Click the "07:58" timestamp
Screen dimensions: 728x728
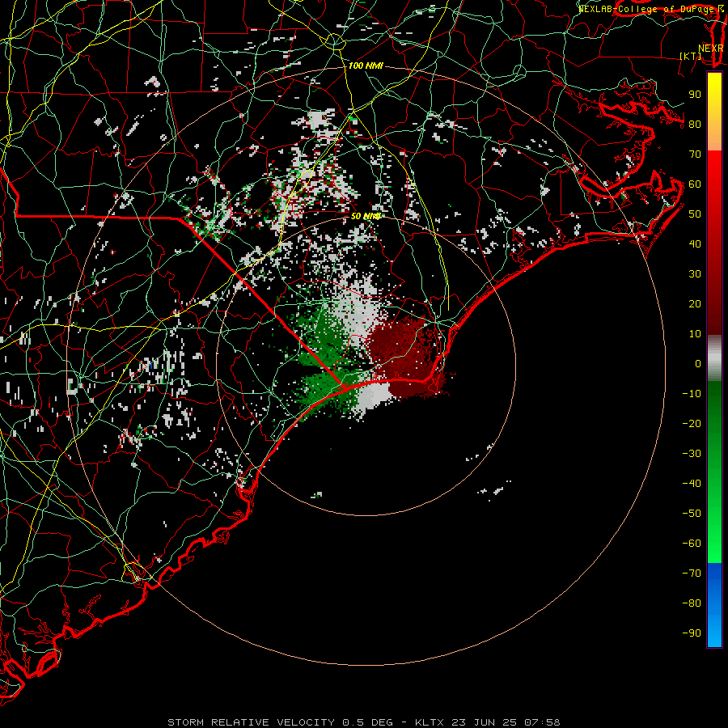point(542,722)
